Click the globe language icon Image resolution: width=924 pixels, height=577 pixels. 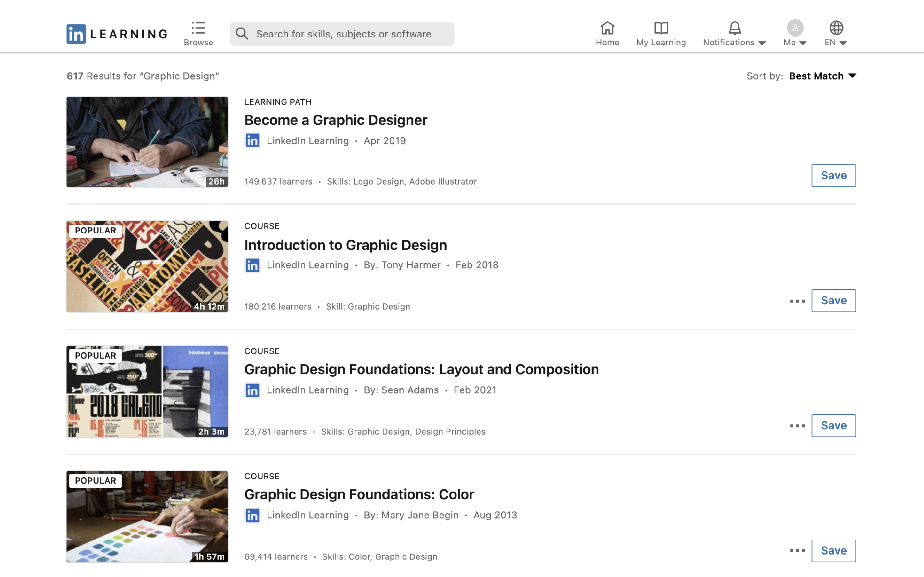pos(836,28)
